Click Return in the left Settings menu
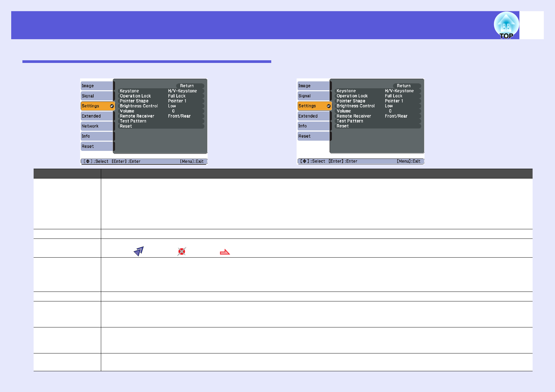 point(190,86)
